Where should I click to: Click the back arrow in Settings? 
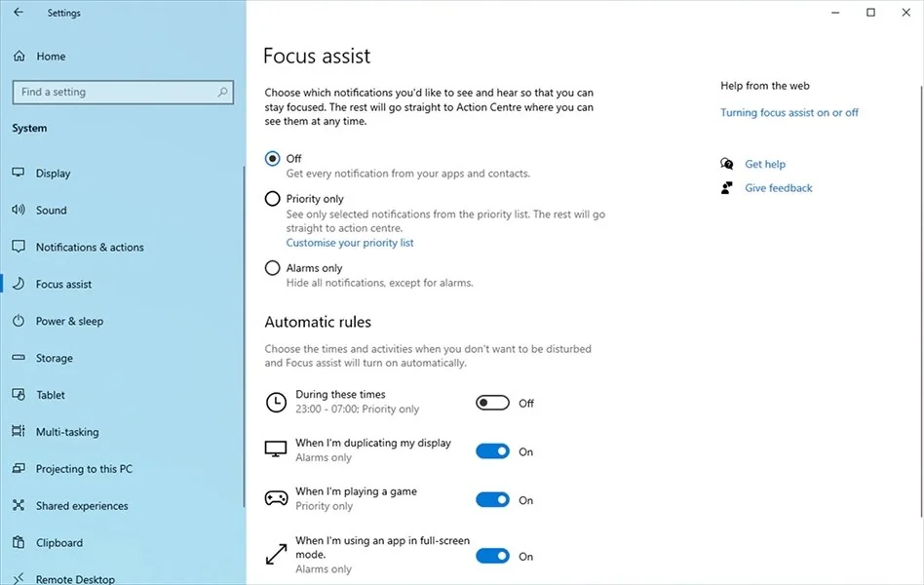(x=18, y=13)
